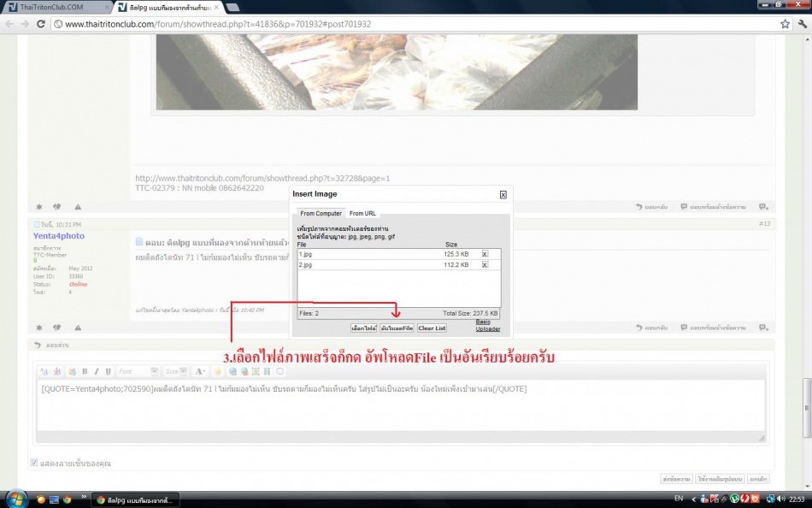The width and height of the screenshot is (812, 508).
Task: Open the Font dropdown in the editor
Action: click(138, 371)
